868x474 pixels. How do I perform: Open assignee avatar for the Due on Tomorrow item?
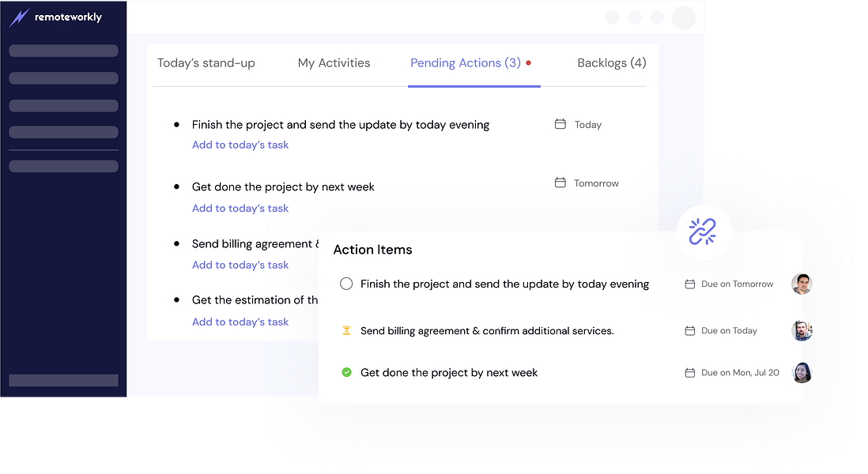(802, 284)
